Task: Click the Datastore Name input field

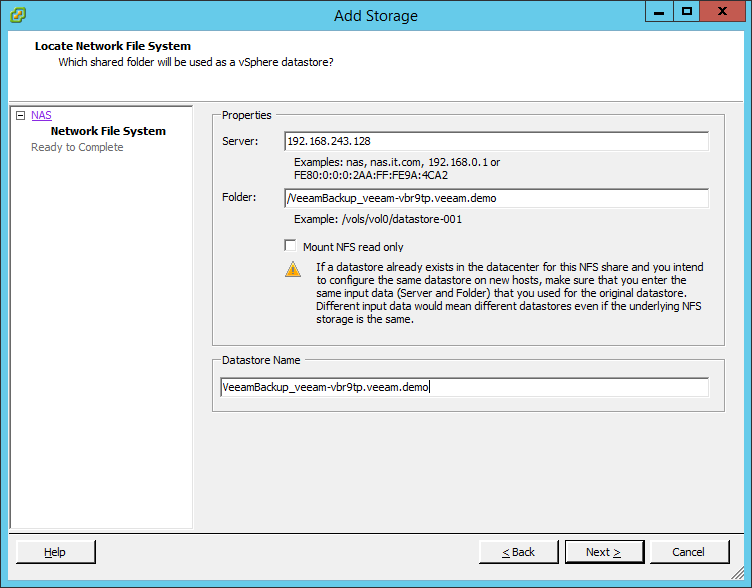Action: click(x=464, y=387)
